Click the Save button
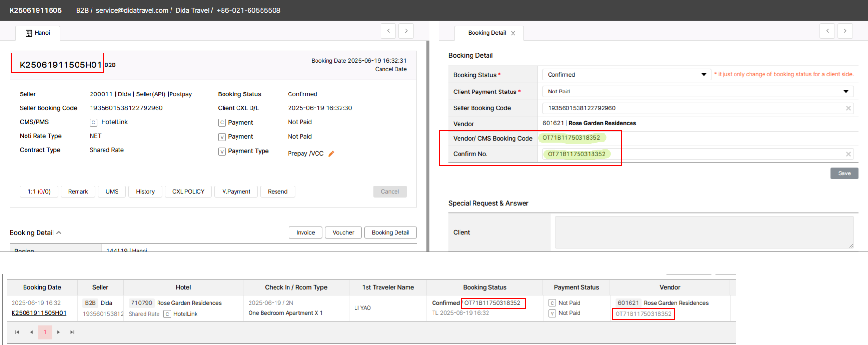Viewport: 868px width, 345px height. click(x=844, y=173)
